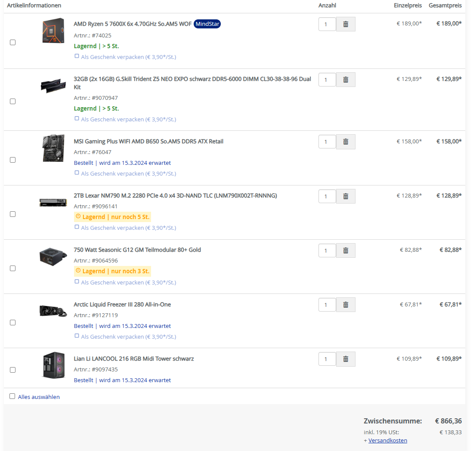Open the Versandkosten link
Image resolution: width=476 pixels, height=451 pixels.
(x=388, y=440)
